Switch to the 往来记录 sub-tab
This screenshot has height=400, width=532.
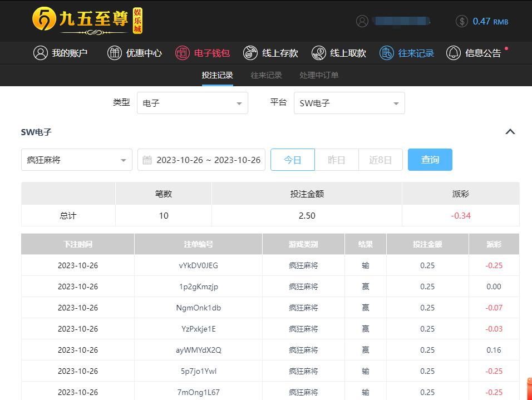pos(266,75)
